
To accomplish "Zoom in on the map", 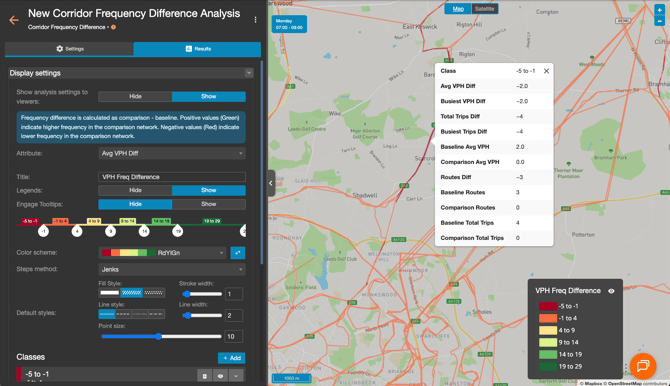I will coord(659,10).
